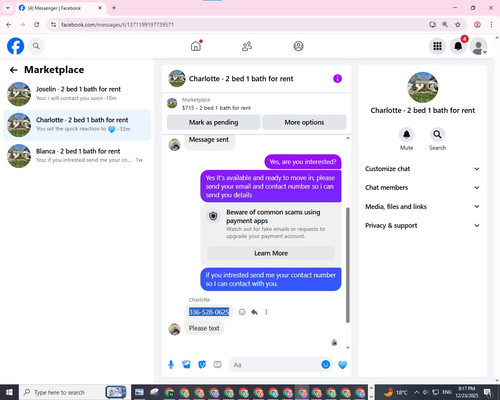Click conversation header title Charlotte listing
The width and height of the screenshot is (500, 400).
click(241, 79)
